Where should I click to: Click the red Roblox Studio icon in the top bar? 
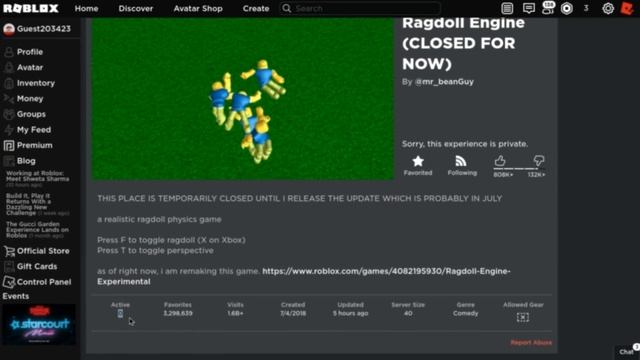point(627,8)
